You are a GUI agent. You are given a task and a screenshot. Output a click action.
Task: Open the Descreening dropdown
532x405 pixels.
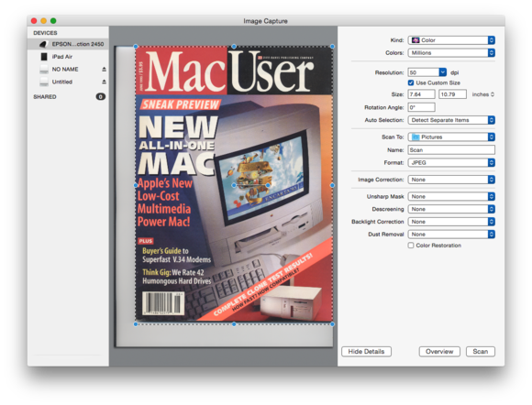(451, 209)
